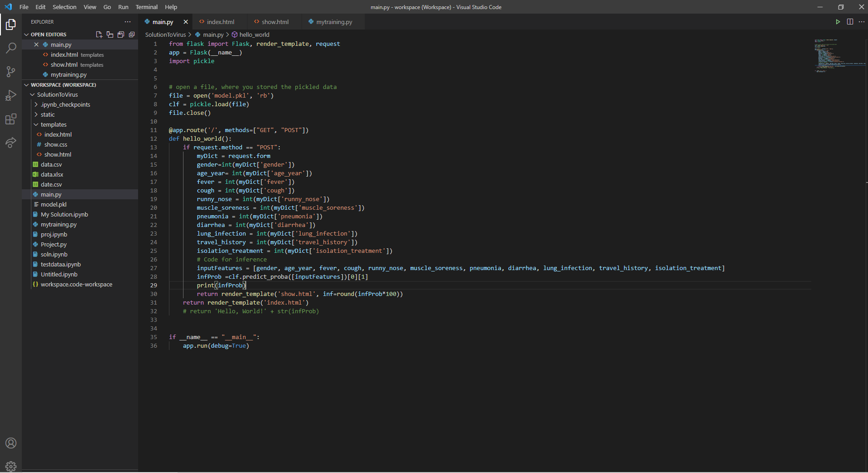868x473 pixels.
Task: Open mytraining.py in Open Editors list
Action: (x=80, y=74)
